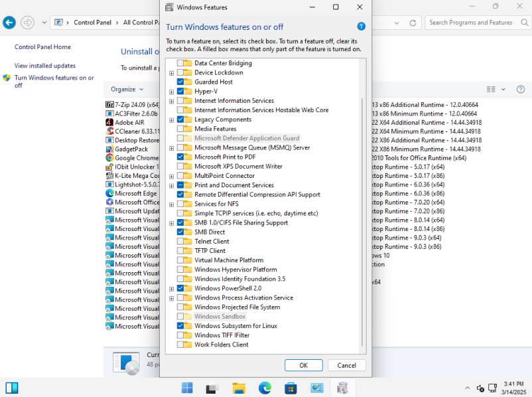Open File Explorer from the taskbar
The image size is (532, 397).
click(x=239, y=388)
